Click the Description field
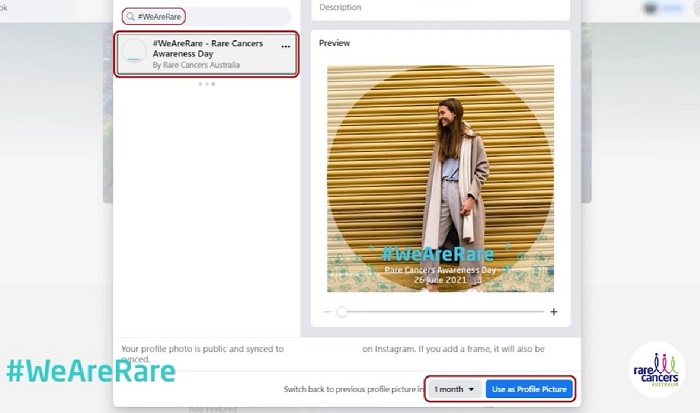700x413 pixels. click(x=440, y=8)
